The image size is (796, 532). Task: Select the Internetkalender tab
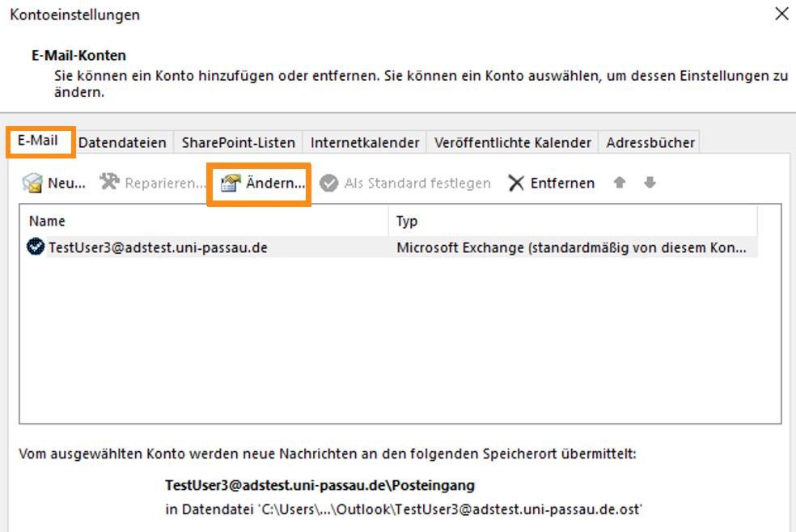365,142
